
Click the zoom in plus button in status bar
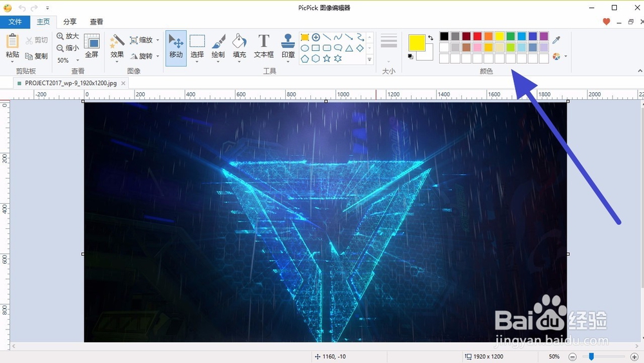click(x=634, y=357)
